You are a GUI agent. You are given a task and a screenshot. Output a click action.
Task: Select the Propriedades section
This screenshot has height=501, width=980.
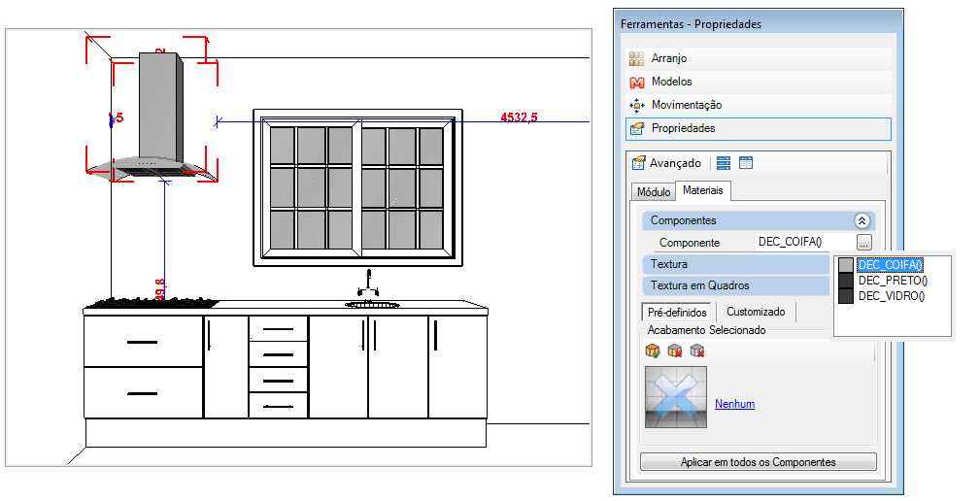coord(759,129)
